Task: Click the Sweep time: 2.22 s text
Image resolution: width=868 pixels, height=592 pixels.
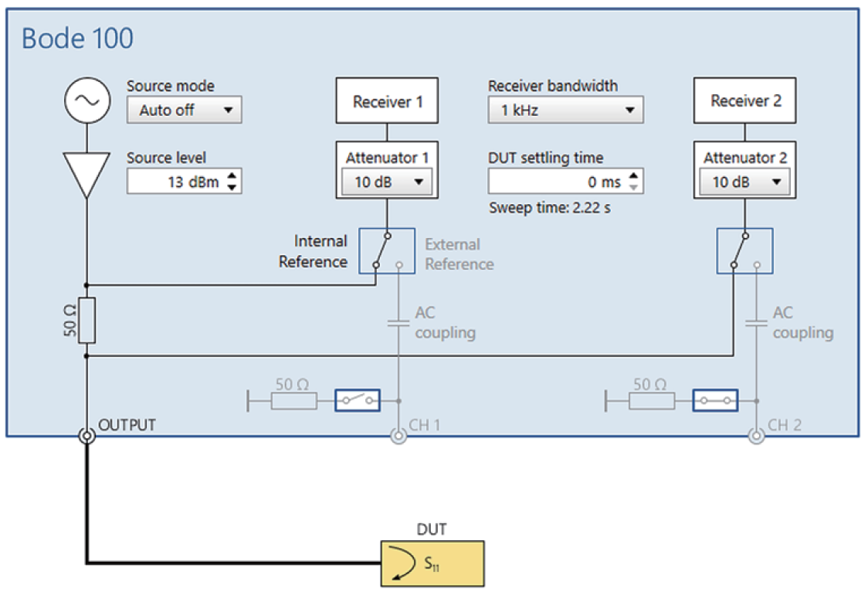Action: click(x=550, y=208)
